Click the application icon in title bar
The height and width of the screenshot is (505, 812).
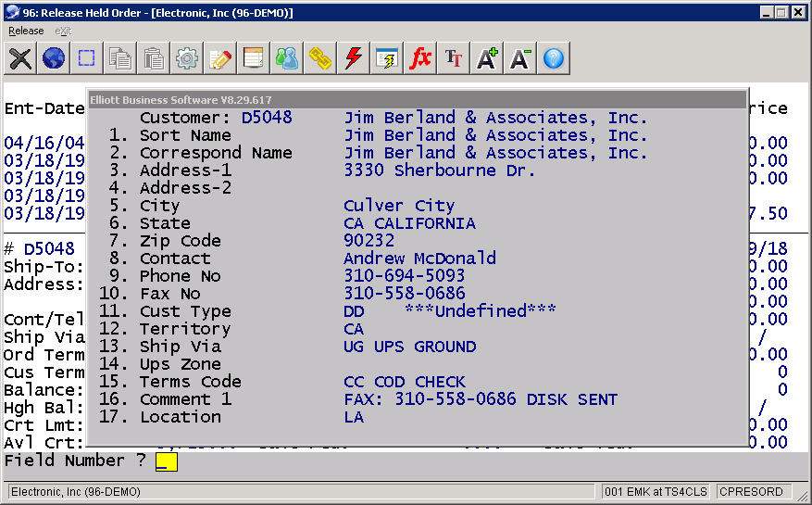12,12
